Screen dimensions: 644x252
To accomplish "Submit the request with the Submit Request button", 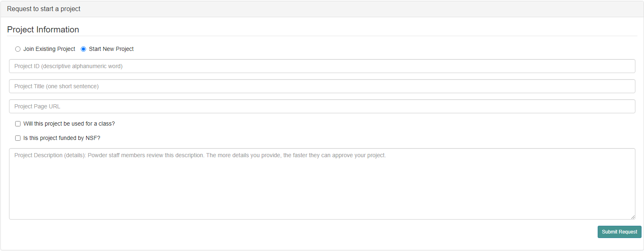I will pos(619,232).
